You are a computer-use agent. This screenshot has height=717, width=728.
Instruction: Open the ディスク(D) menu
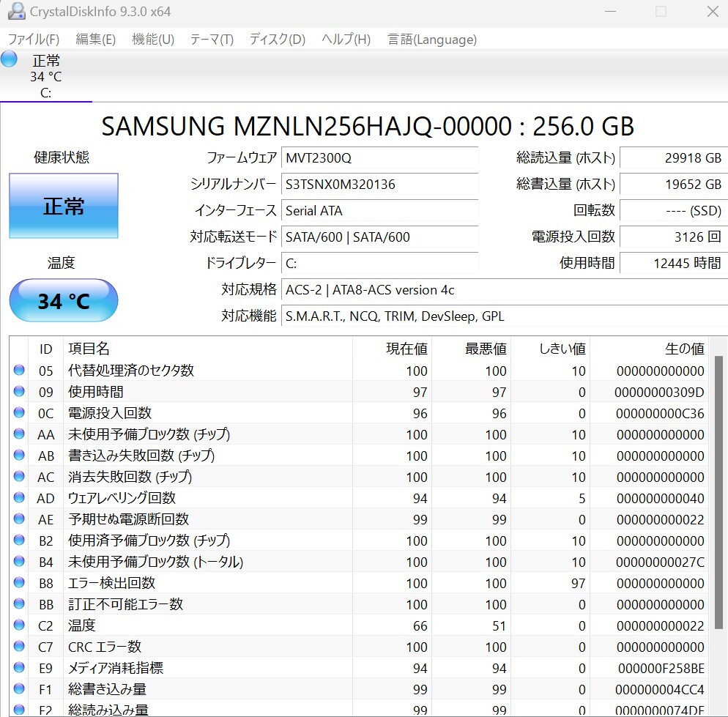coord(278,40)
